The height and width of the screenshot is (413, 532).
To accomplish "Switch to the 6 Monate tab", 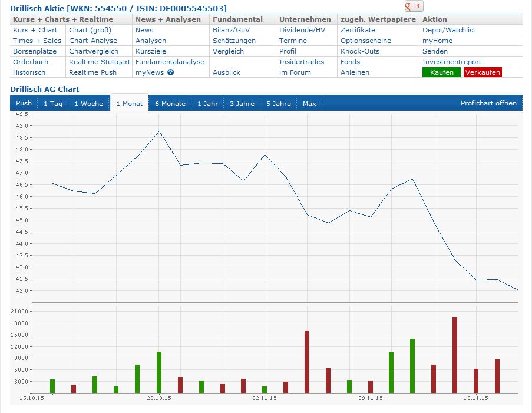I will pyautogui.click(x=170, y=104).
